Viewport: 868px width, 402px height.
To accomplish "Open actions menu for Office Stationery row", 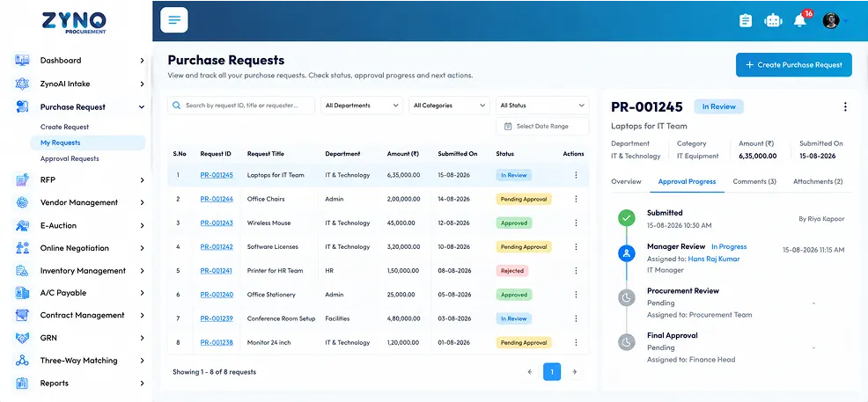I will pos(576,295).
